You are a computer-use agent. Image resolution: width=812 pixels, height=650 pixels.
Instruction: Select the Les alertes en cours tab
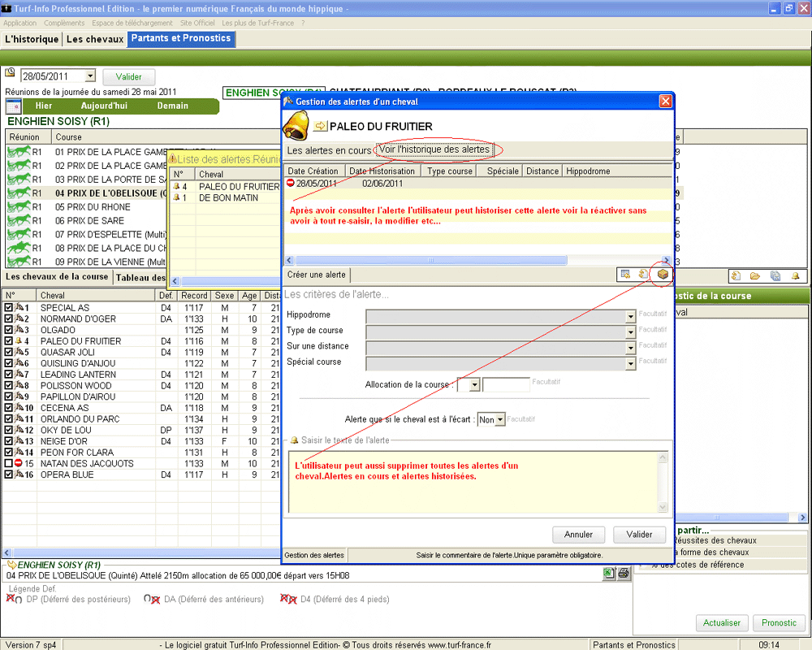[329, 150]
